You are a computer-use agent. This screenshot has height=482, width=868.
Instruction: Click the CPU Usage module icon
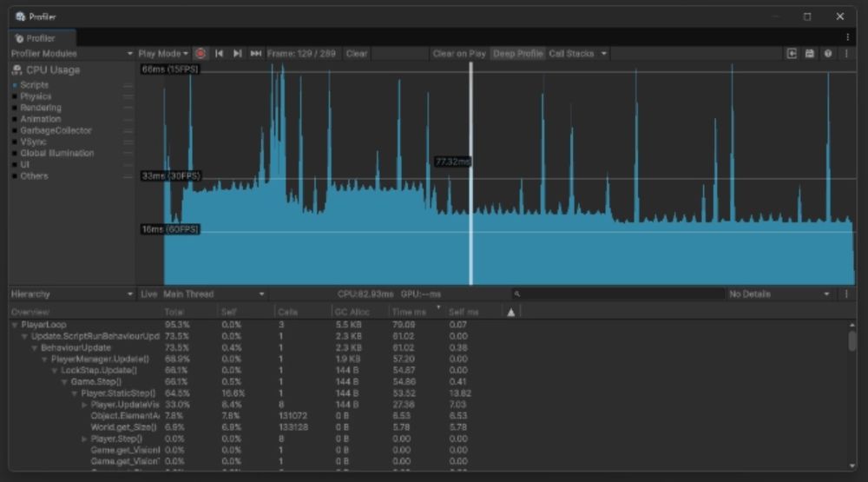click(16, 69)
